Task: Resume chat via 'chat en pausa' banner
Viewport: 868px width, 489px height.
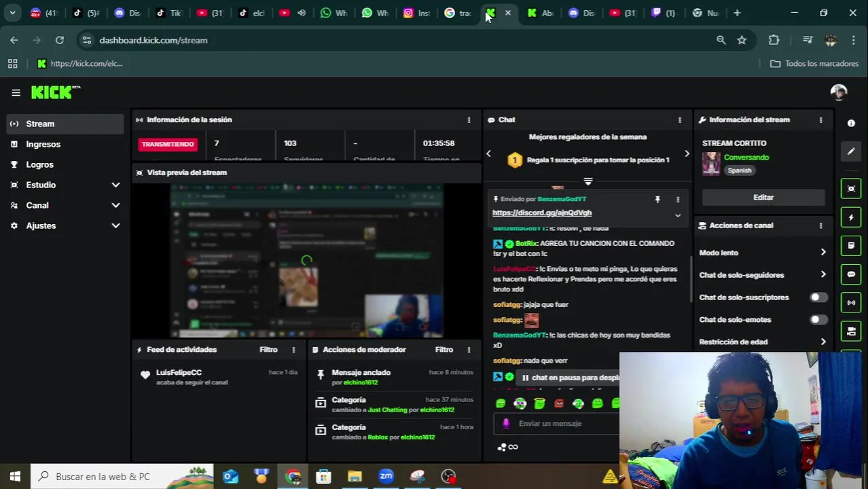Action: 569,378
